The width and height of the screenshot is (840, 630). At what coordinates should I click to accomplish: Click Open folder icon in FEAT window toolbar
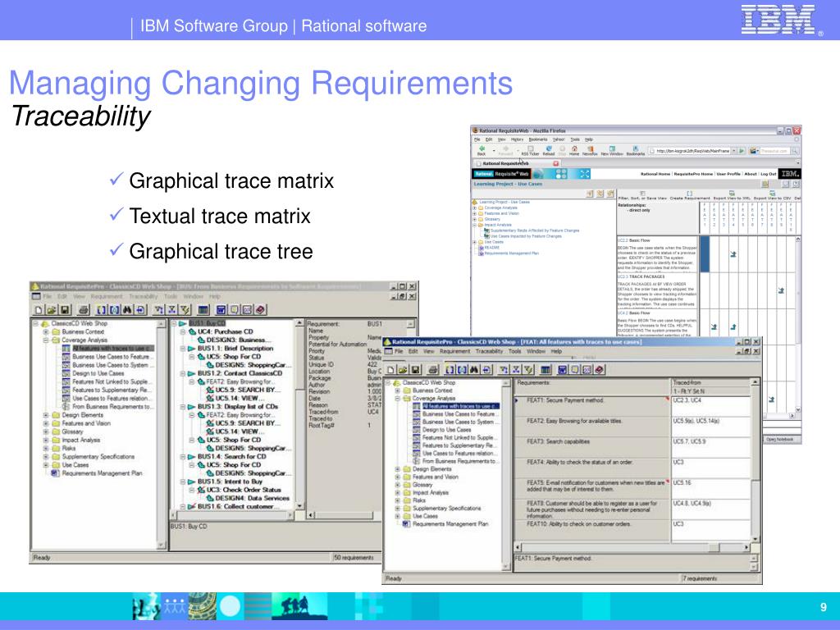(403, 370)
